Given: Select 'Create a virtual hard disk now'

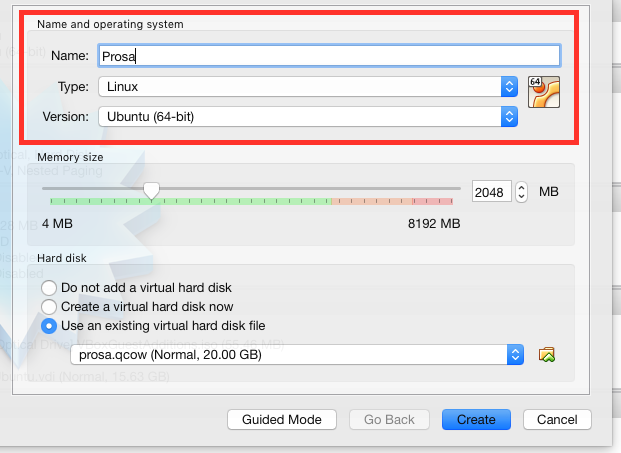Looking at the screenshot, I should pyautogui.click(x=49, y=307).
